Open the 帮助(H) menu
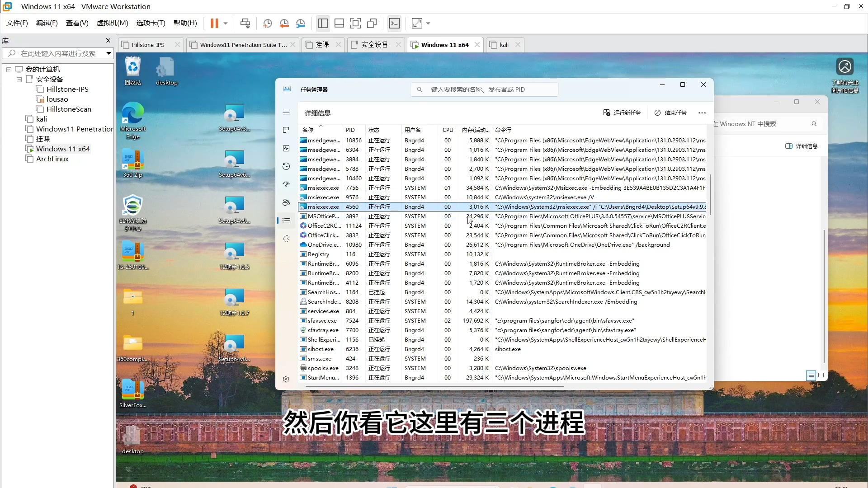The image size is (868, 488). pyautogui.click(x=185, y=23)
